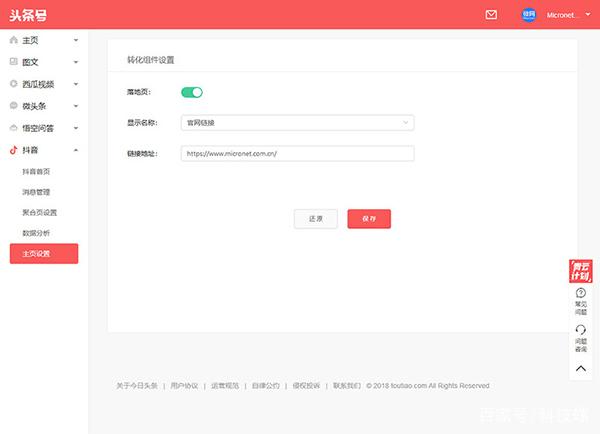Open the 关于今日头条 footer link
This screenshot has width=600, height=434.
tap(137, 386)
